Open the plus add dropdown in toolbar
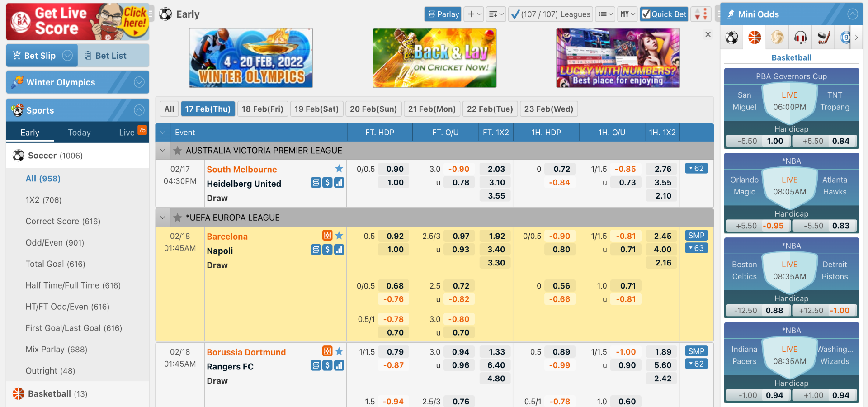 [x=474, y=14]
